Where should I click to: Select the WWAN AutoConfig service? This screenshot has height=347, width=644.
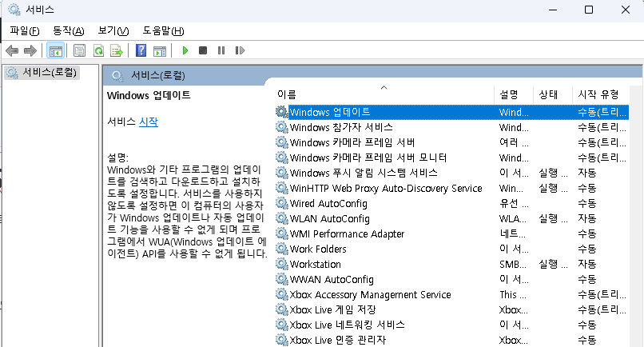click(x=451, y=280)
